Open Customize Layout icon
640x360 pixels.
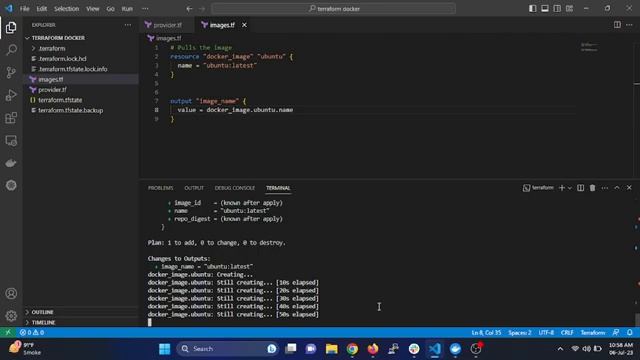coord(569,9)
